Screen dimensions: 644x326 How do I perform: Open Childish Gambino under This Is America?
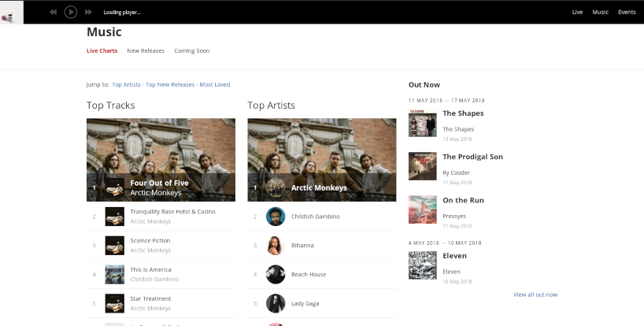154,280
